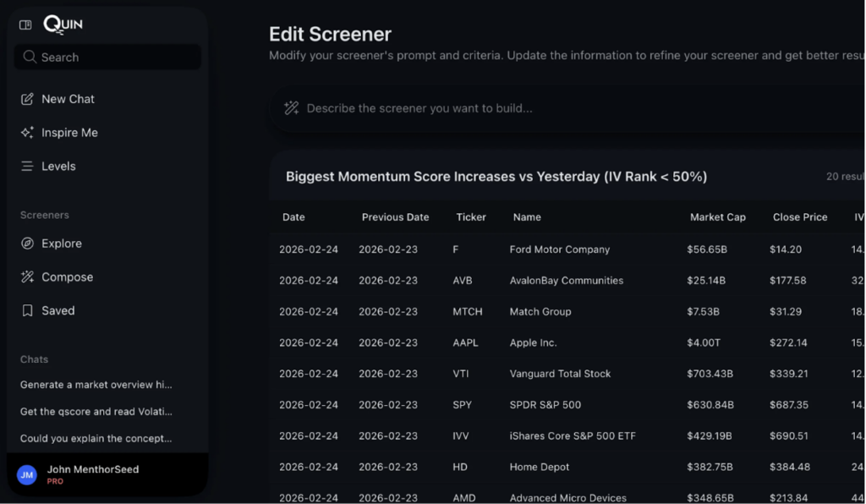Click market cap '$56.65B'
Viewport: 866px width, 504px height.
[x=707, y=249]
